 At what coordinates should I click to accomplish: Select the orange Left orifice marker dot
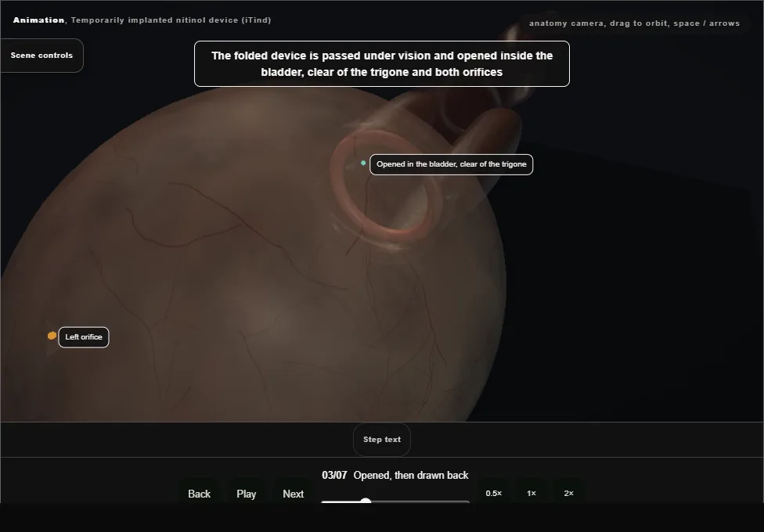[x=52, y=336]
